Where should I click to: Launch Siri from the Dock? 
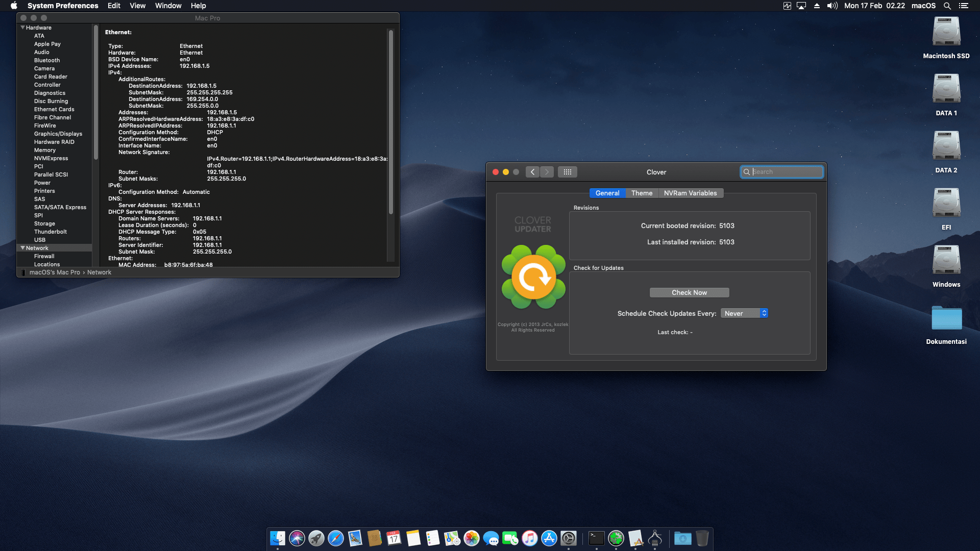coord(297,538)
